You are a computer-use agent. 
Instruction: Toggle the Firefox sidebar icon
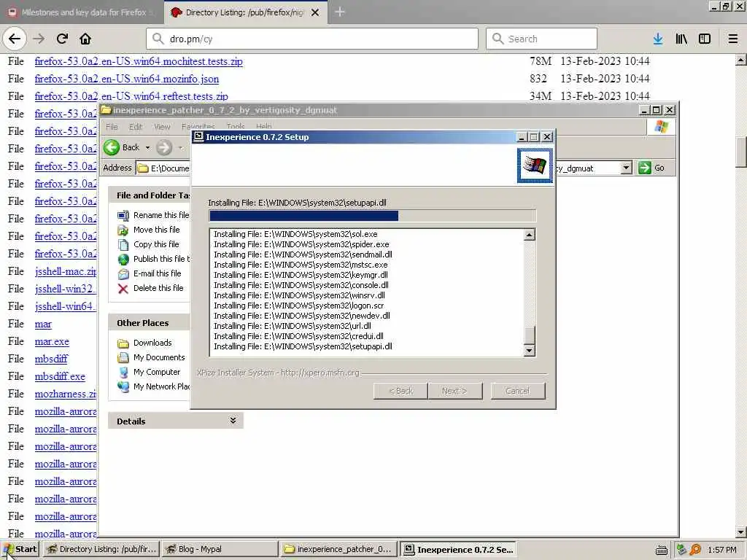point(705,39)
